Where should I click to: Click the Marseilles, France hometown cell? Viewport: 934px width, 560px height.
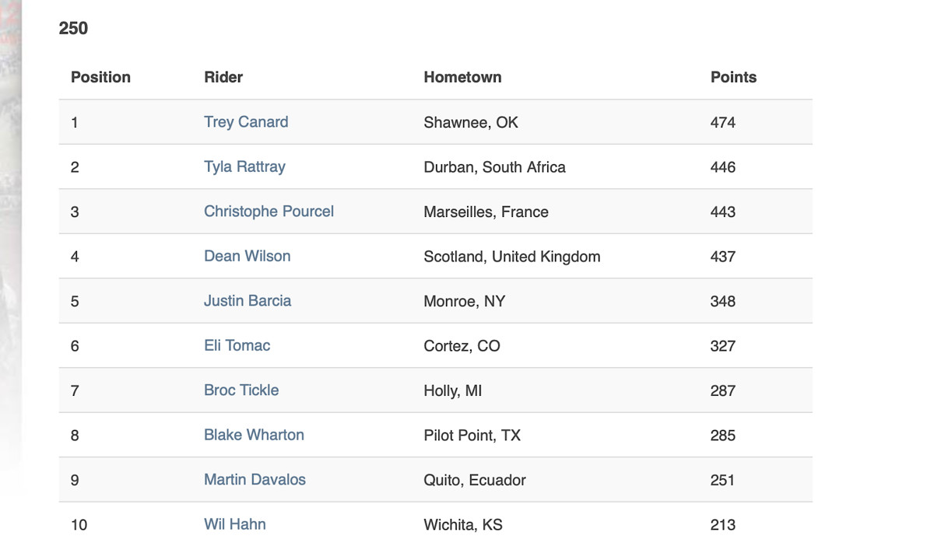click(x=486, y=212)
